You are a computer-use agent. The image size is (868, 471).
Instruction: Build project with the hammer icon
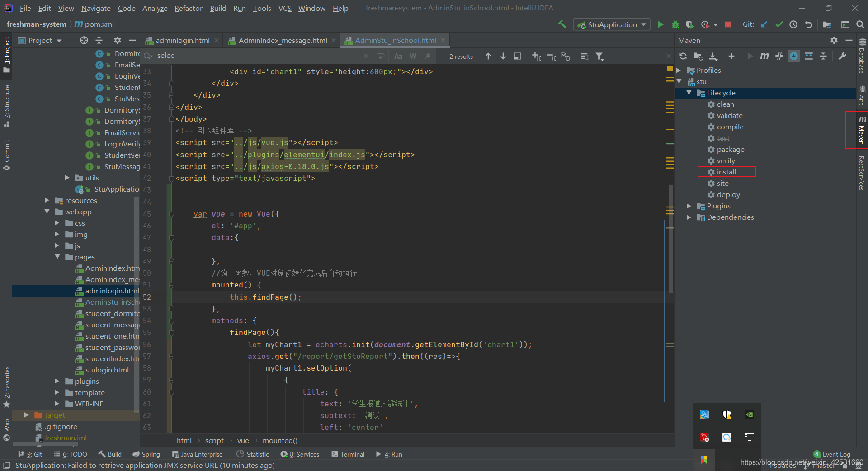pos(562,24)
